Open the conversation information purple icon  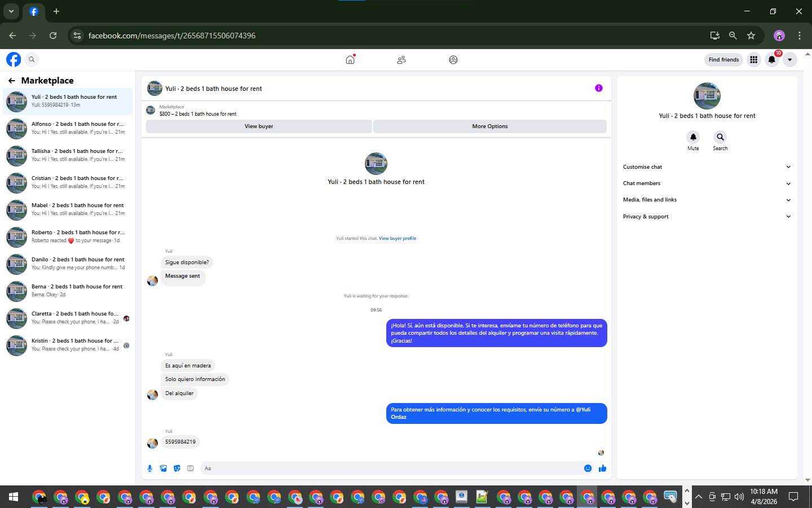599,88
